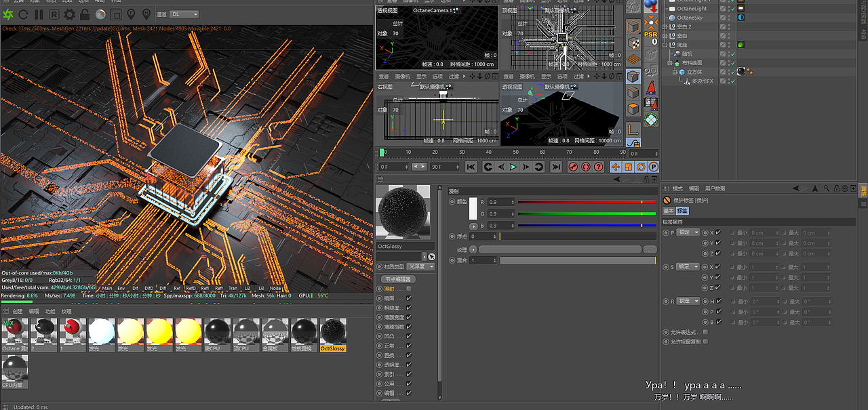The height and width of the screenshot is (410, 868).
Task: Switch to the 标签 tab in attributes
Action: [682, 211]
